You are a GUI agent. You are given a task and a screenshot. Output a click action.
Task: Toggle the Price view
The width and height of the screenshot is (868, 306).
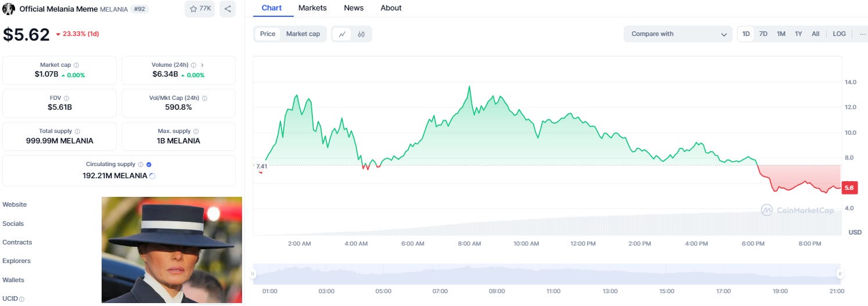pyautogui.click(x=268, y=34)
